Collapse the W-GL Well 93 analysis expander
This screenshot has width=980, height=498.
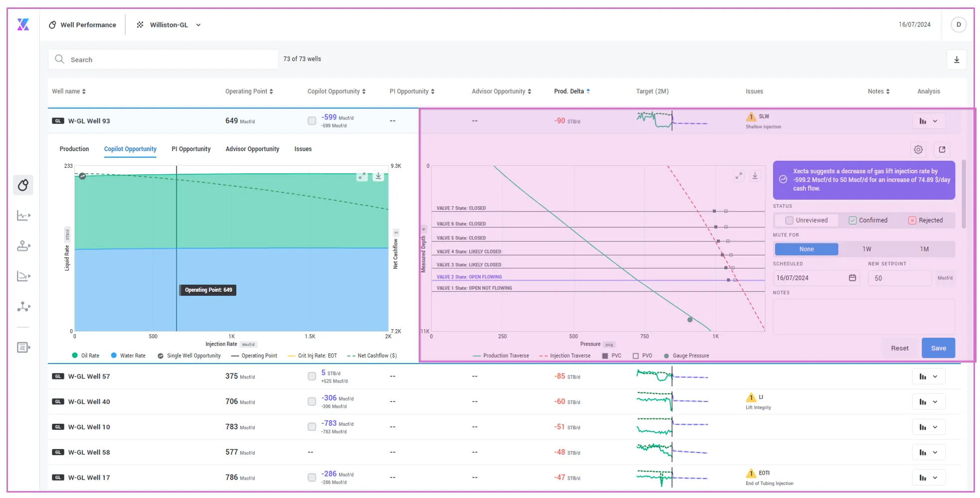[929, 121]
